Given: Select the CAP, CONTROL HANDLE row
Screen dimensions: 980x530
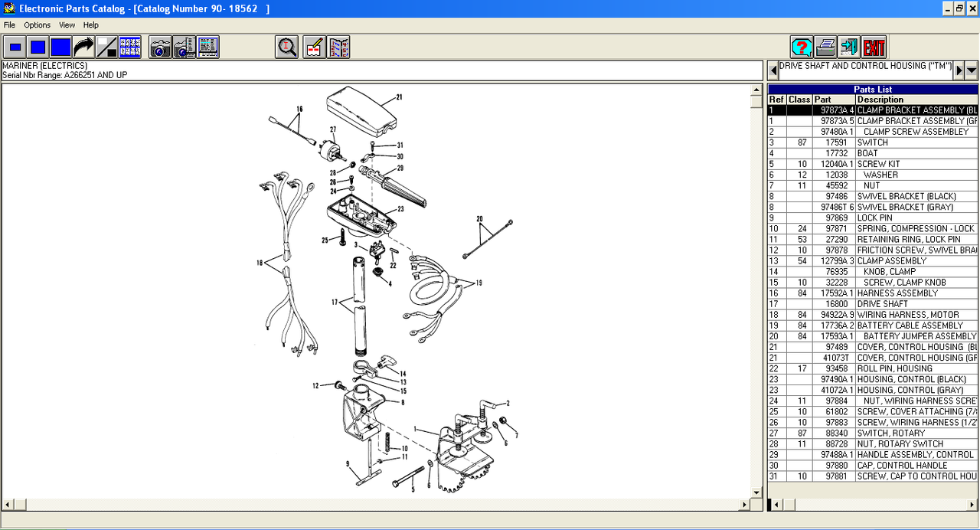Looking at the screenshot, I should (x=873, y=465).
